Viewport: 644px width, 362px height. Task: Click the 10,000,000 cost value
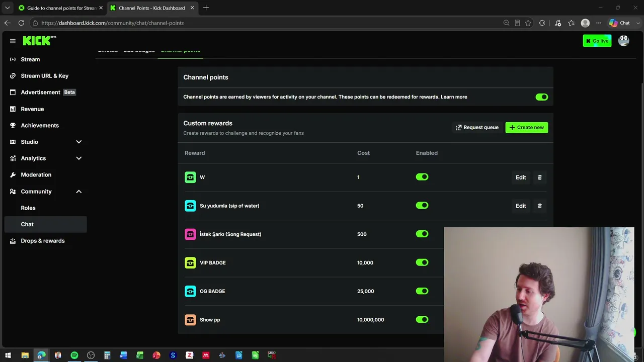[x=371, y=320]
